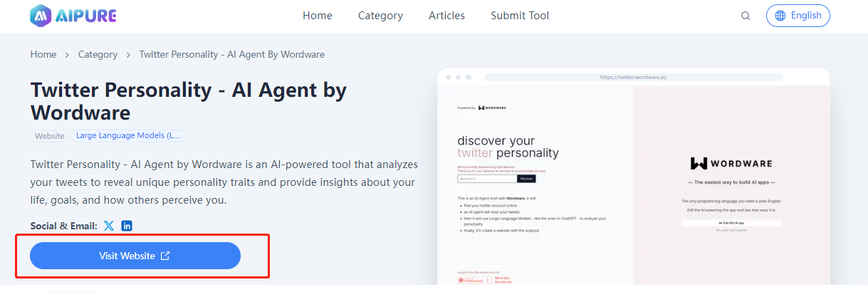Select the Website tag
This screenshot has height=292, width=868.
coord(50,135)
